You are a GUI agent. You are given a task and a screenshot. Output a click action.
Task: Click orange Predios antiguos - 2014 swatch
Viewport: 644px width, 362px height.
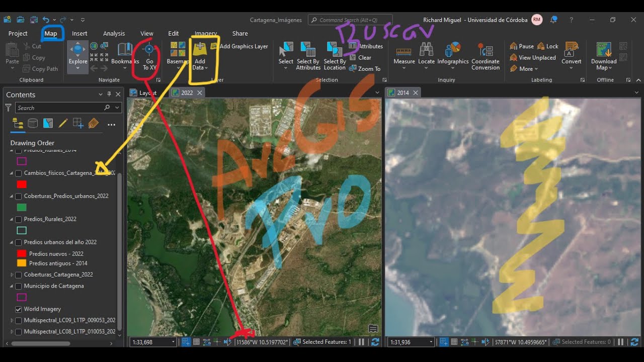pyautogui.click(x=22, y=263)
